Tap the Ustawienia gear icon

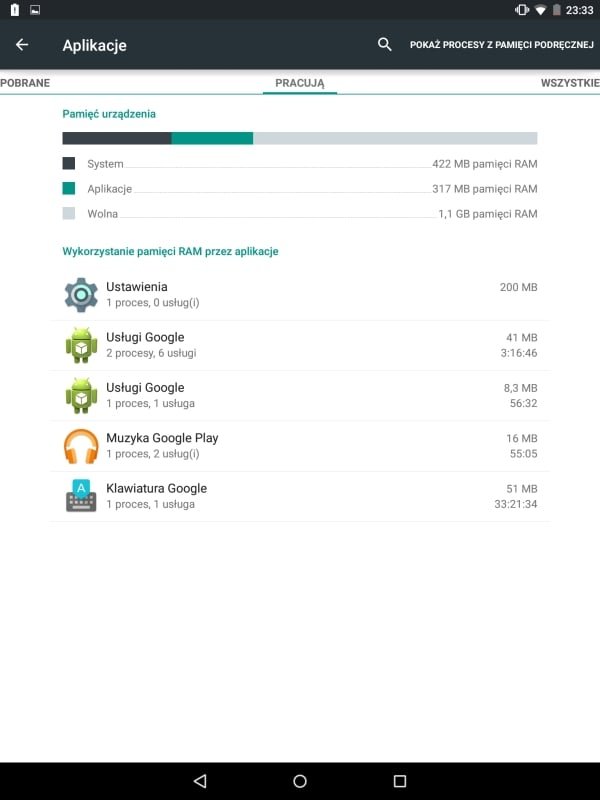(81, 295)
